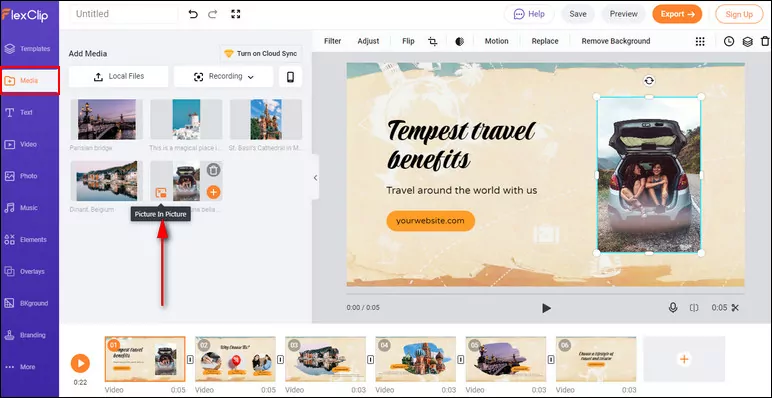Select Replace in the toolbar
The width and height of the screenshot is (772, 398).
pos(545,41)
